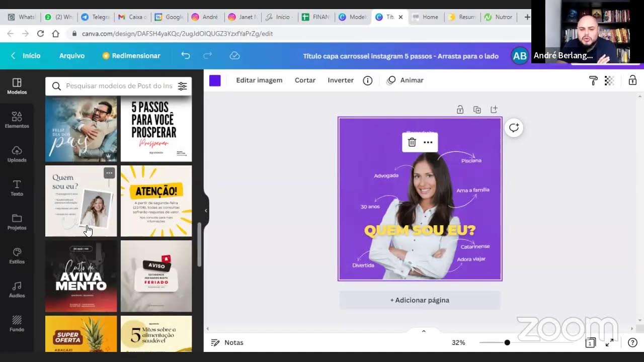The width and height of the screenshot is (644, 362).
Task: Click the lock icon in top toolbar
Action: (632, 80)
